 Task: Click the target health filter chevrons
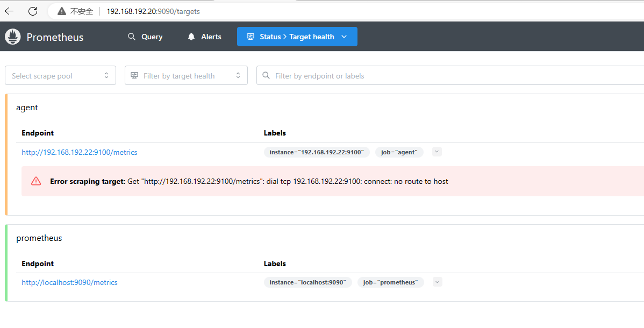(x=238, y=76)
